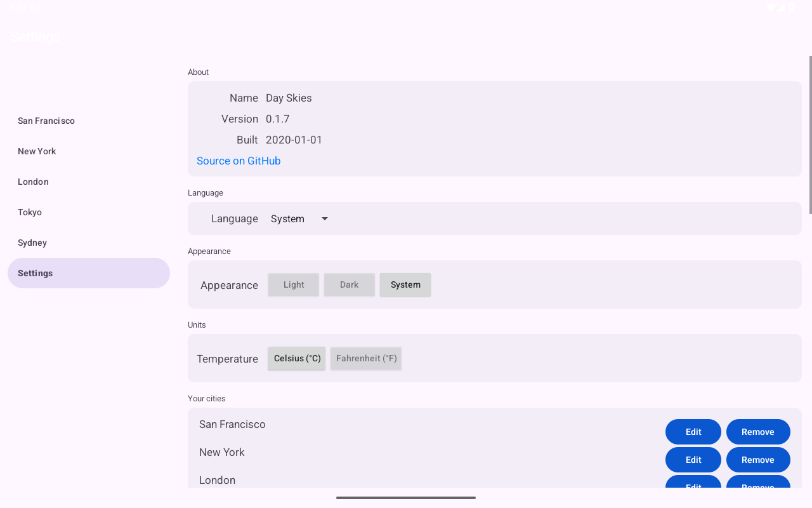Expand the Language System dropdown

(x=299, y=218)
